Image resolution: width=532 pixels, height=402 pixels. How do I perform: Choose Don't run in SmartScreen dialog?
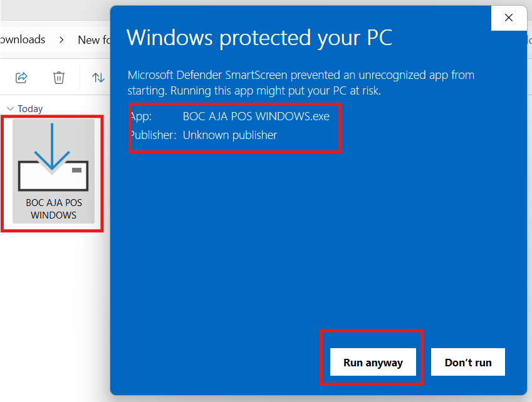tap(468, 362)
